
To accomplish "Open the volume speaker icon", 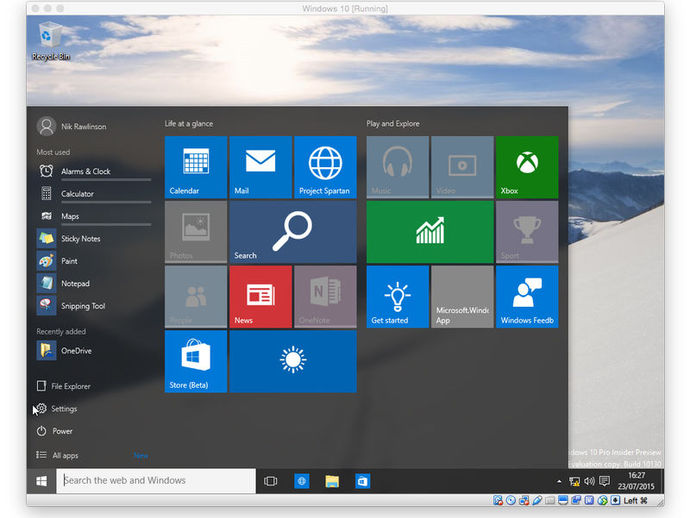I will tap(589, 481).
